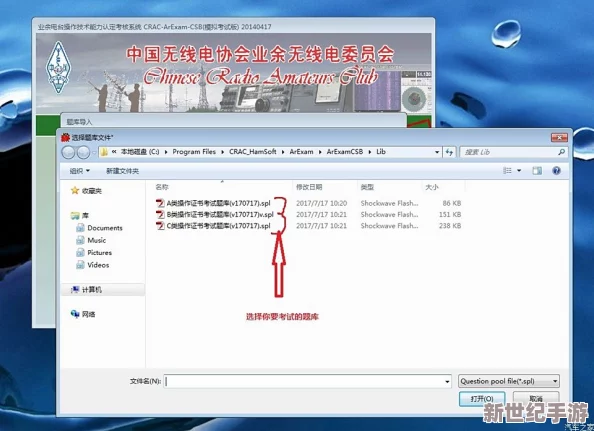Viewport: 594px width, 431px height.
Task: Click the search magnifier icon in Lib box
Action: pos(561,152)
